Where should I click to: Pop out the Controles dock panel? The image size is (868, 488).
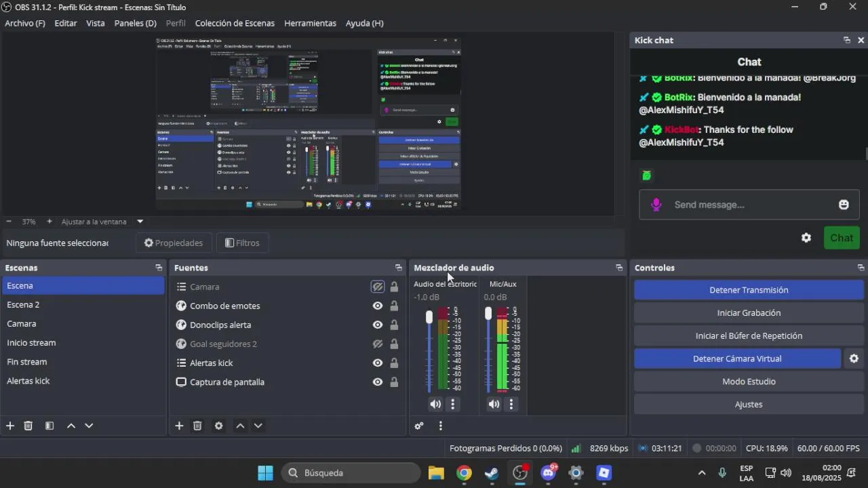click(x=861, y=268)
